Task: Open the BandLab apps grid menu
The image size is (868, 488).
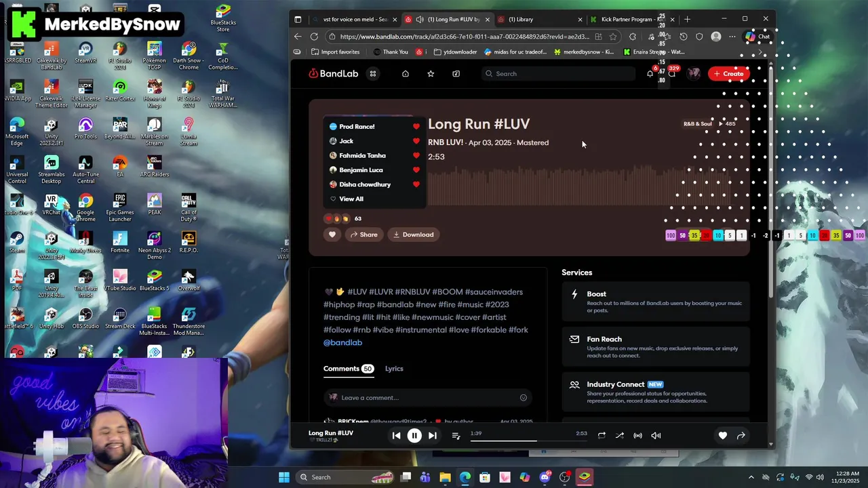Action: [x=373, y=74]
